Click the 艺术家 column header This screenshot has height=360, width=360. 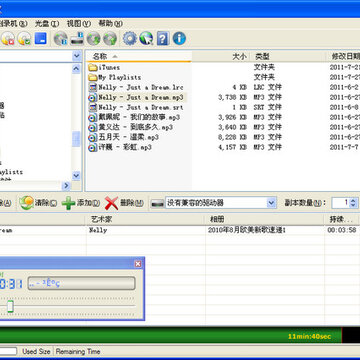point(145,219)
